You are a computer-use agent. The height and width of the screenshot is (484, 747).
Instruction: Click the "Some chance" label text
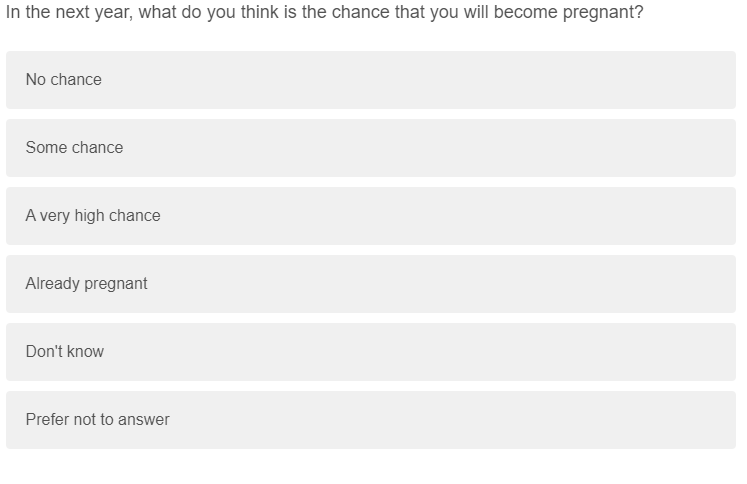[x=75, y=148]
